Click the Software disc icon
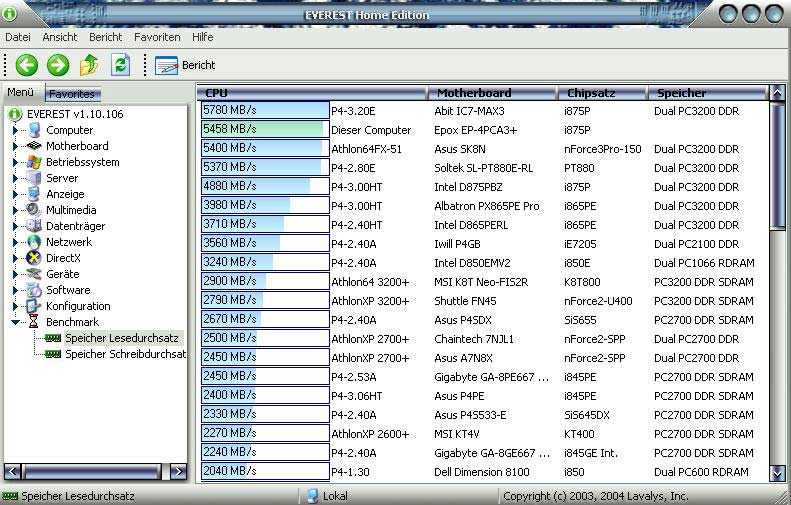Image resolution: width=791 pixels, height=505 pixels. tap(34, 290)
